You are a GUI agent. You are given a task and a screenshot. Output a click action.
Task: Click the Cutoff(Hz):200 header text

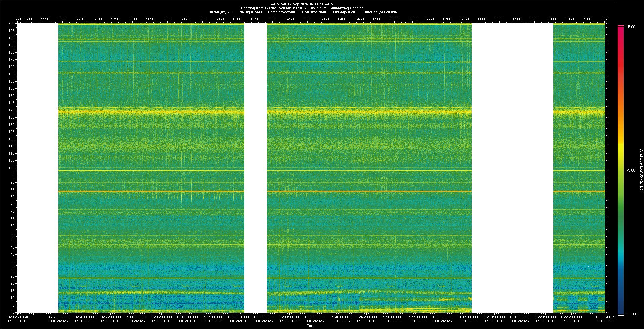point(220,12)
